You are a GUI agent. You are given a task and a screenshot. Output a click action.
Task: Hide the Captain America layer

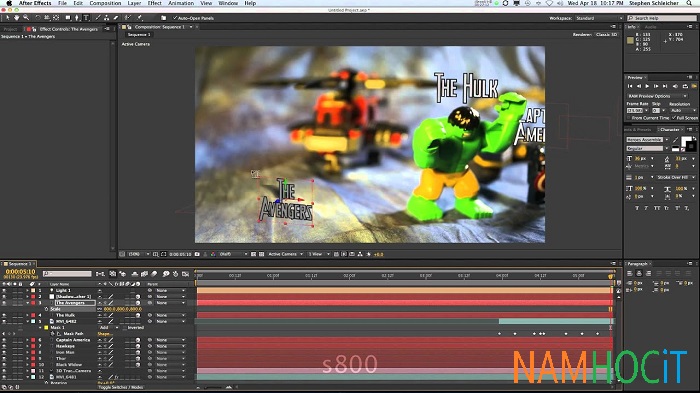(x=4, y=340)
